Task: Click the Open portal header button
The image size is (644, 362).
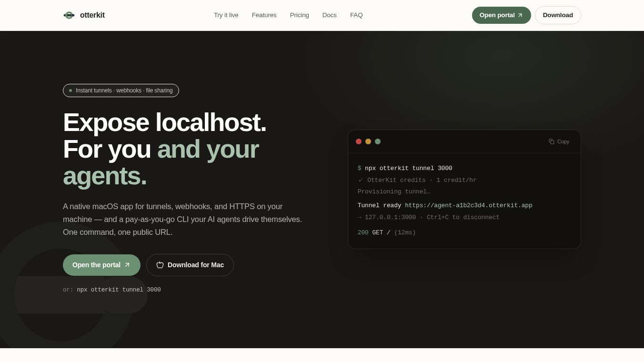Action: (x=502, y=15)
